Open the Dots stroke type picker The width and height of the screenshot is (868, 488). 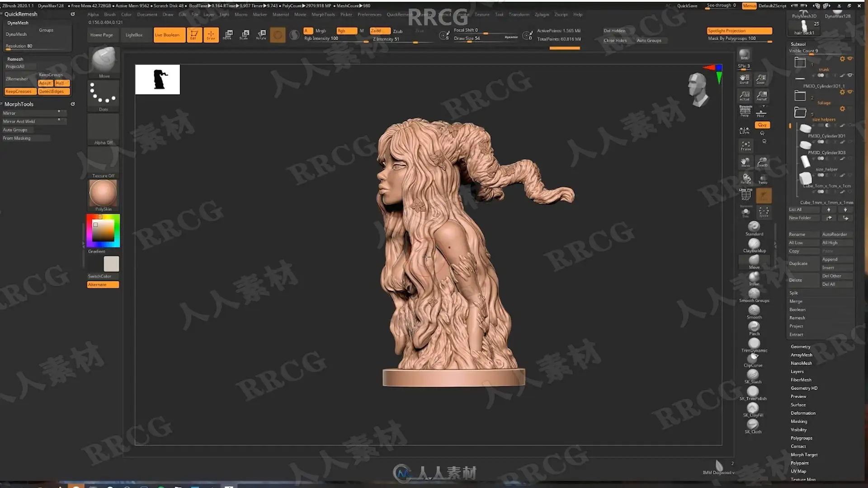click(x=103, y=96)
